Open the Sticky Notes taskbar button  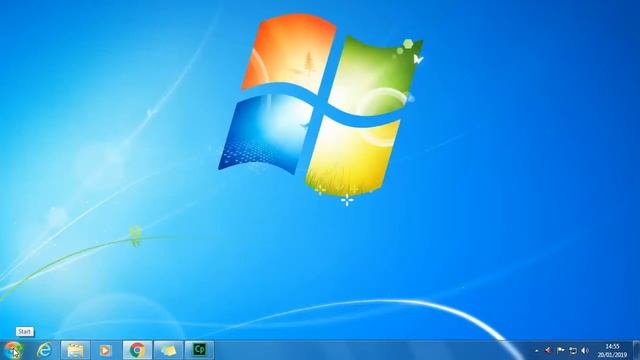tap(168, 350)
